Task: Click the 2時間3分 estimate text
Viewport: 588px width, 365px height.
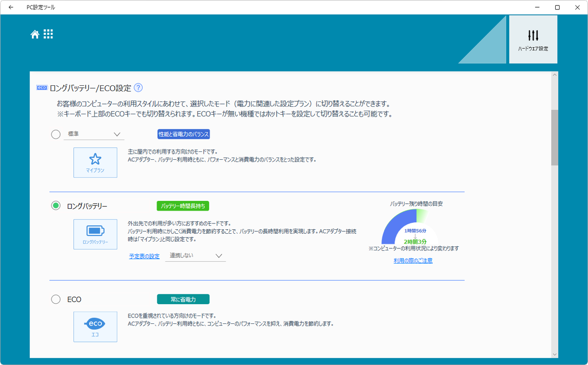Action: point(416,242)
